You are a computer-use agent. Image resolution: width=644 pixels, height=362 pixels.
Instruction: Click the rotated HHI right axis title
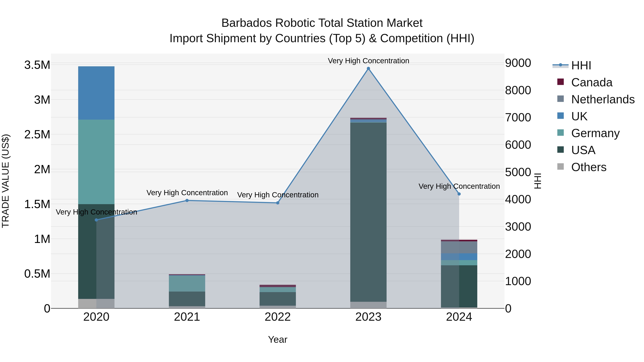click(538, 181)
